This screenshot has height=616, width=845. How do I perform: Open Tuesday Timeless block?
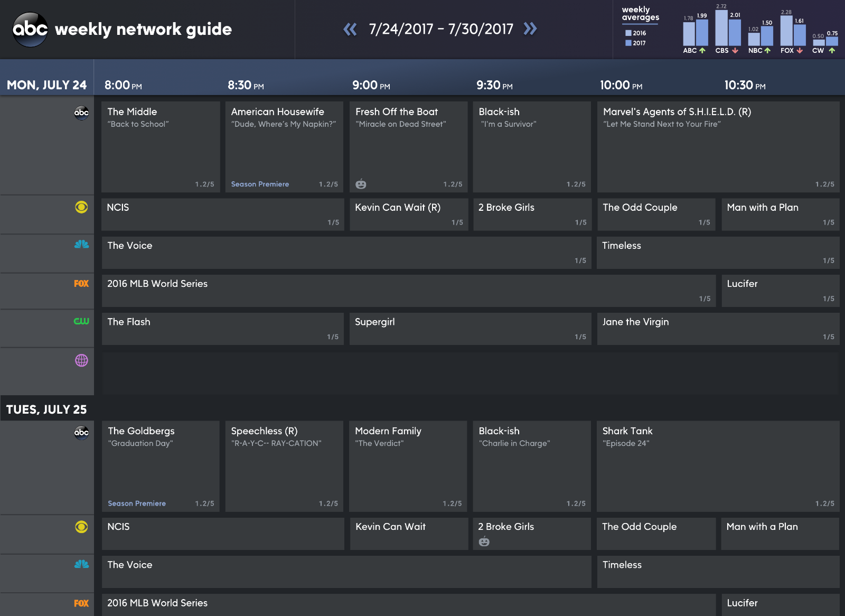[x=718, y=572]
